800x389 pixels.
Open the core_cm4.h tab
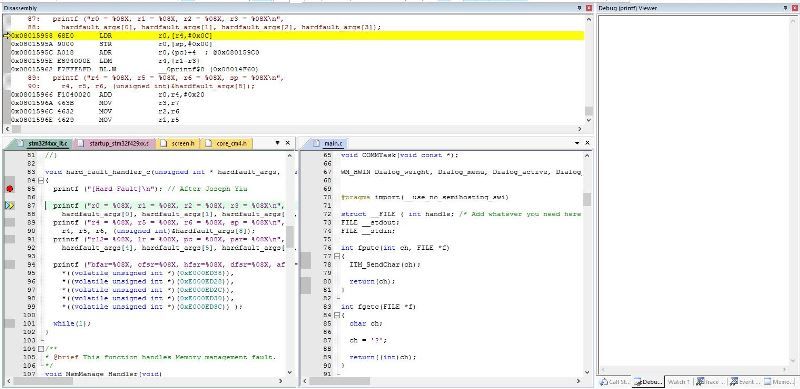pyautogui.click(x=228, y=143)
